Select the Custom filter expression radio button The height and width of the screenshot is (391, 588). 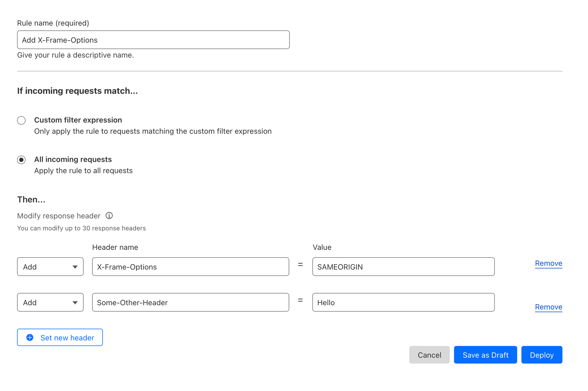21,120
